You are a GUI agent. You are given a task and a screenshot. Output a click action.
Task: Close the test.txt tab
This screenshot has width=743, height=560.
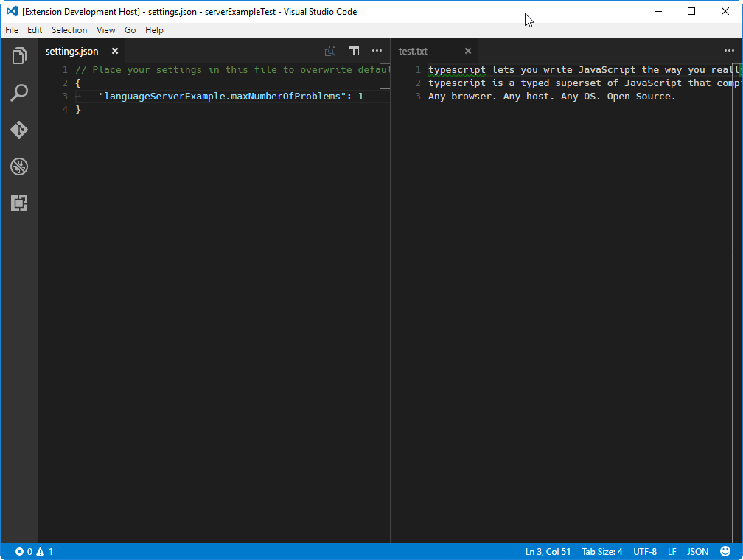[467, 51]
